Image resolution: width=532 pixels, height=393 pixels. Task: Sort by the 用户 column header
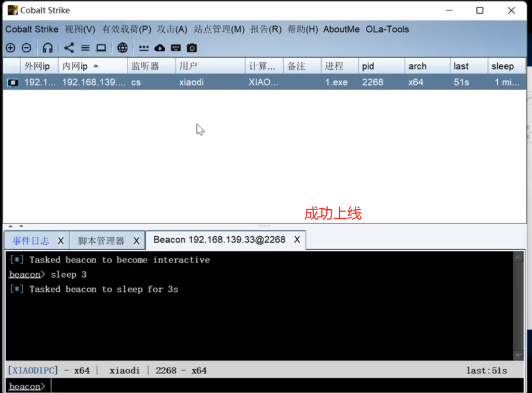210,66
